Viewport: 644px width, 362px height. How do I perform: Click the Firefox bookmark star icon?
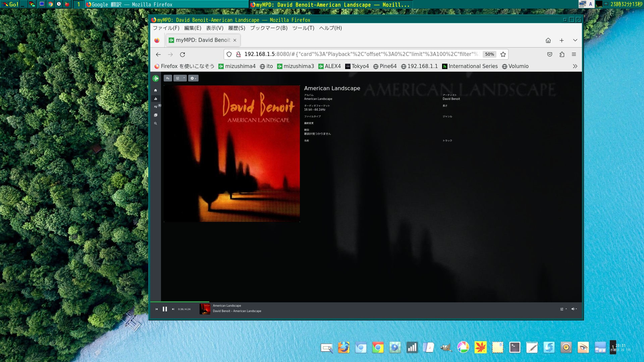(503, 54)
